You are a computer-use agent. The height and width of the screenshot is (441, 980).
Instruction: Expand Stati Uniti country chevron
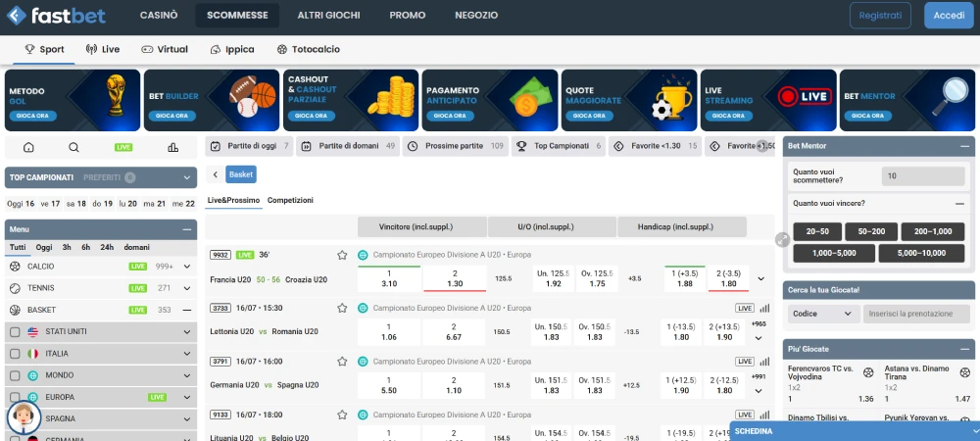coord(187,332)
